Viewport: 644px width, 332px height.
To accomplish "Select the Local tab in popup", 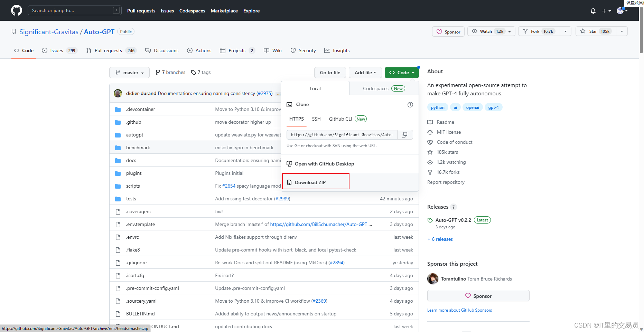I will [x=315, y=88].
